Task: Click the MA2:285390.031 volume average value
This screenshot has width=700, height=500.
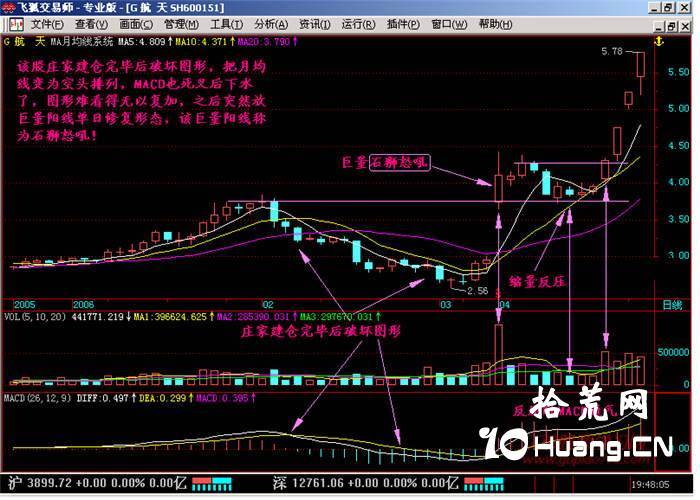Action: tap(257, 317)
